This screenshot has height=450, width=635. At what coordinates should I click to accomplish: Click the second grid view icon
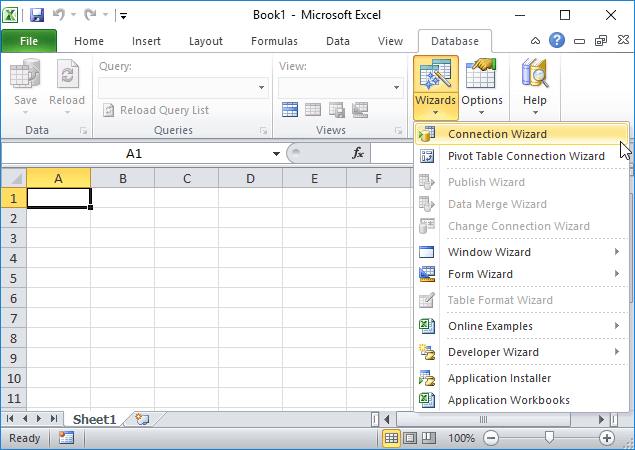click(x=313, y=110)
